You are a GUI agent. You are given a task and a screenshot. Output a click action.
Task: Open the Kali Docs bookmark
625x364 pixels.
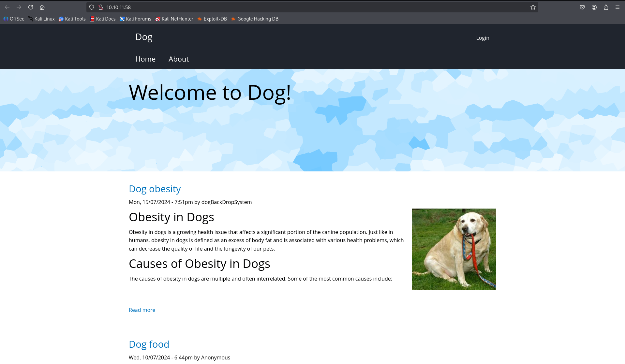[x=103, y=19]
